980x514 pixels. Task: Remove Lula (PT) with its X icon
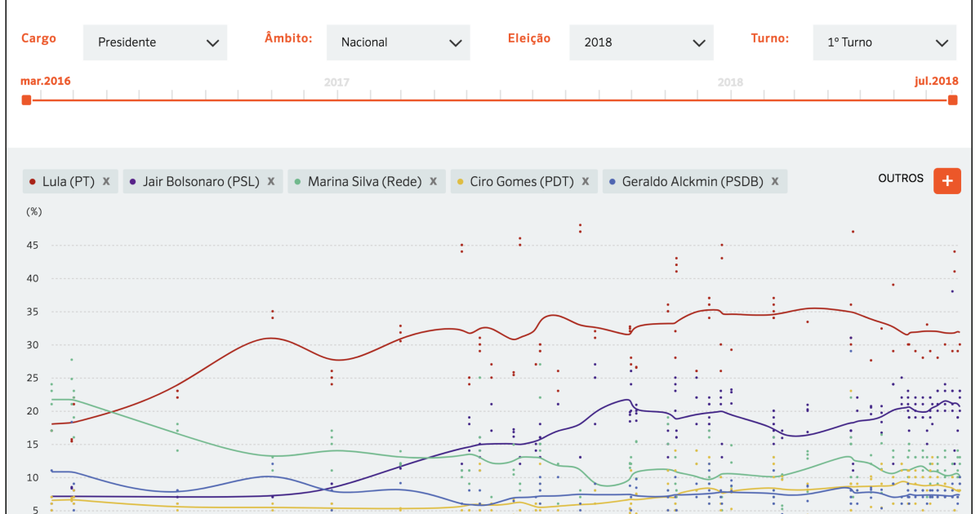pyautogui.click(x=106, y=181)
